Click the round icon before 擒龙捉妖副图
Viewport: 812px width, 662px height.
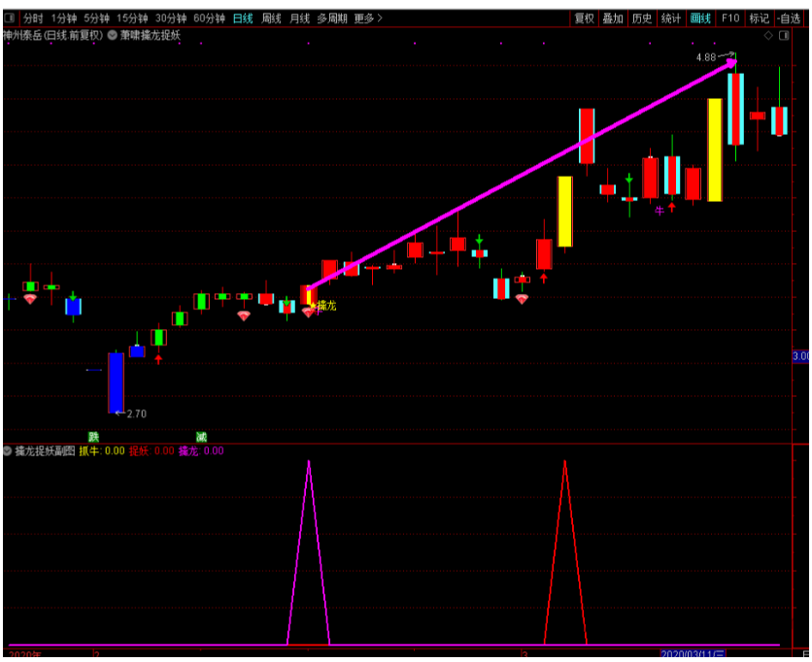[8, 451]
